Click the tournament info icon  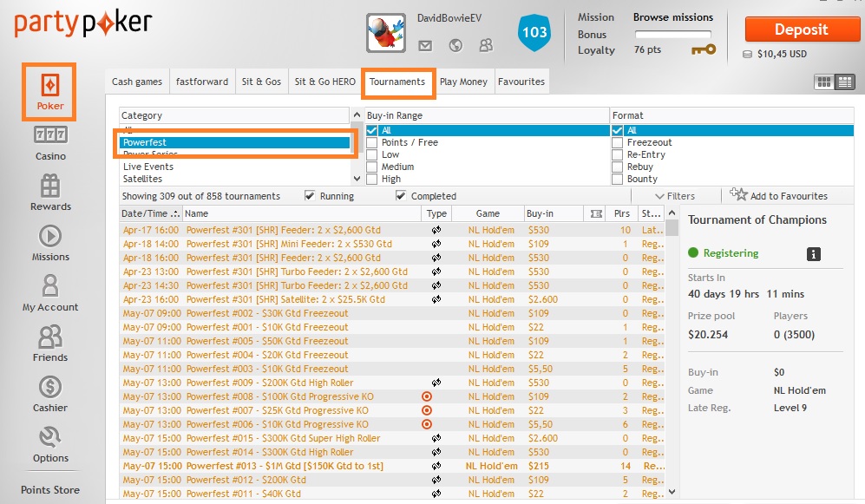(x=814, y=253)
